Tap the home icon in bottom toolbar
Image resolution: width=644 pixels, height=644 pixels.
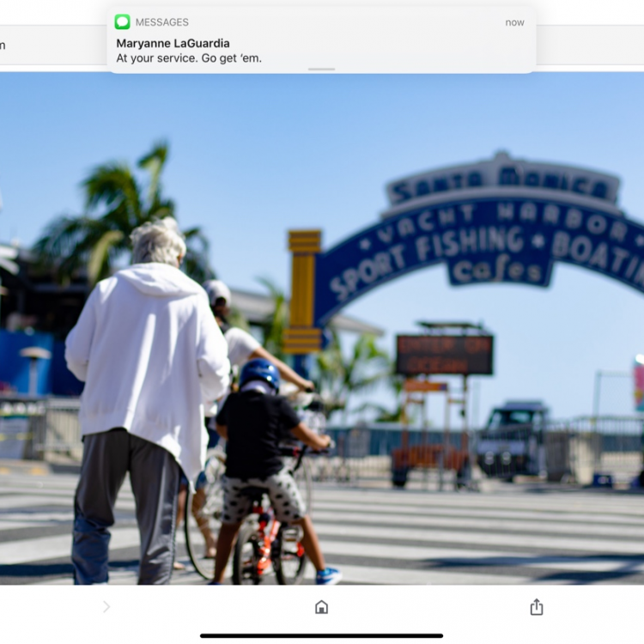pyautogui.click(x=322, y=606)
